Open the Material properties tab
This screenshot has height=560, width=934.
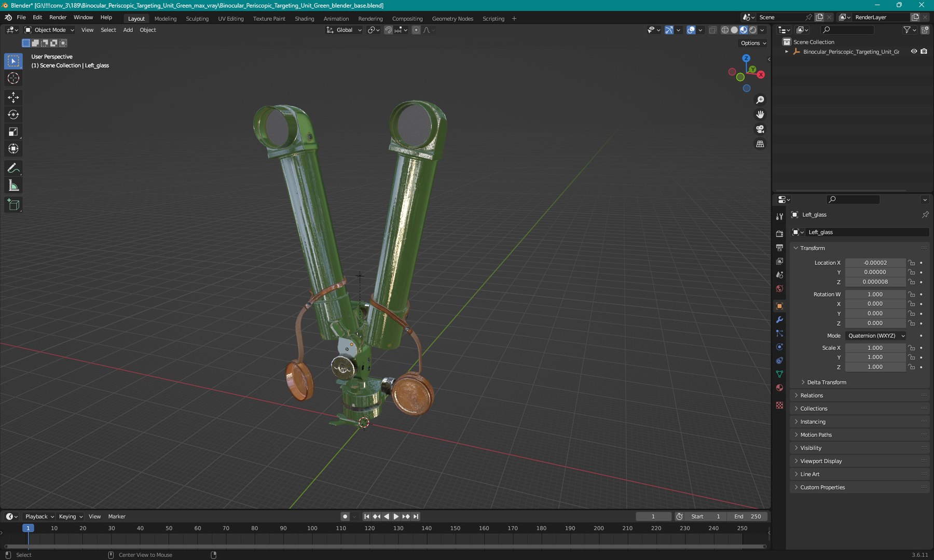click(x=779, y=388)
